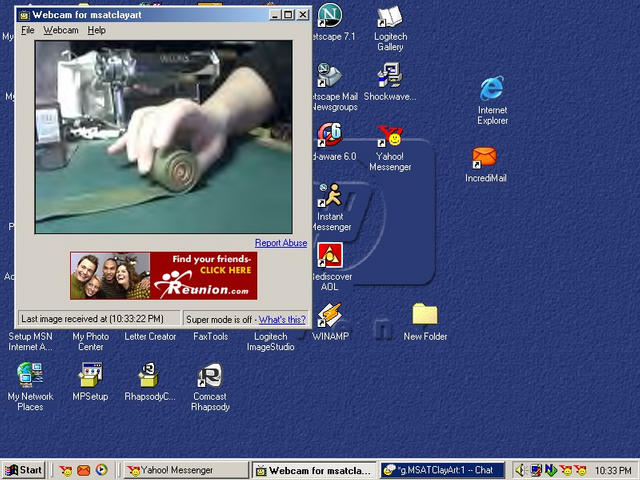Click the What's this? link
The image size is (640, 480).
click(x=282, y=320)
